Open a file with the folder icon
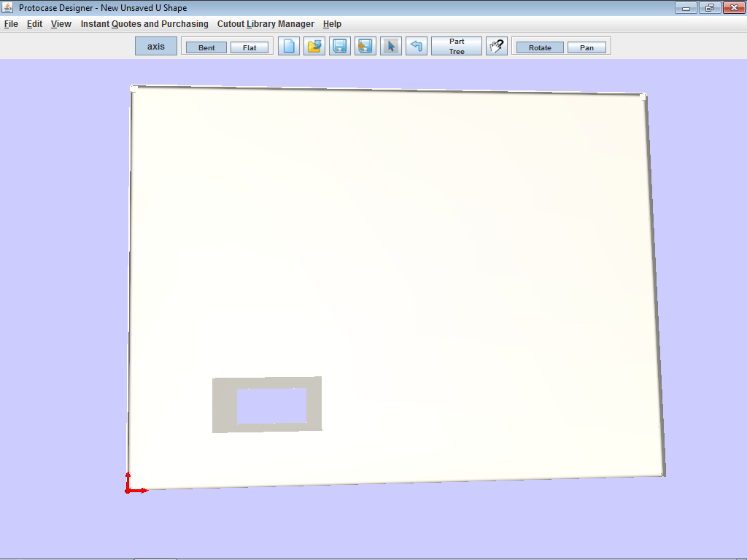The width and height of the screenshot is (747, 560). [x=314, y=46]
